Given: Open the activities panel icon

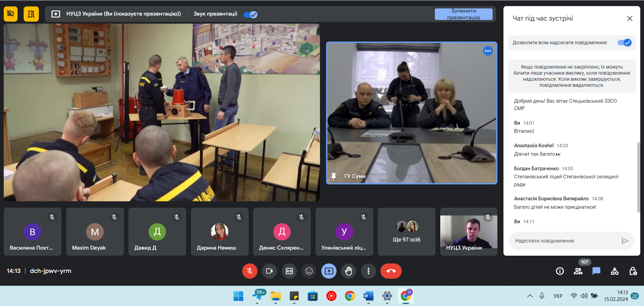Looking at the screenshot, I should tap(615, 271).
